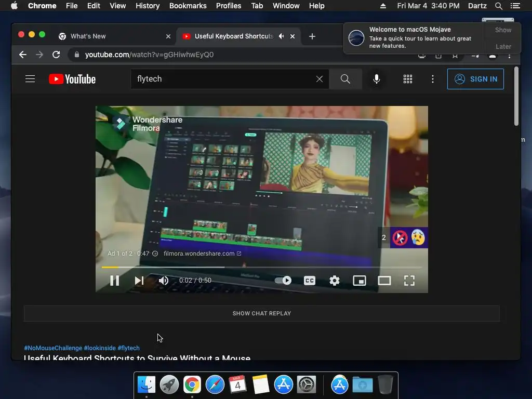Open the YouTube apps grid
Image resolution: width=532 pixels, height=399 pixels.
click(408, 79)
